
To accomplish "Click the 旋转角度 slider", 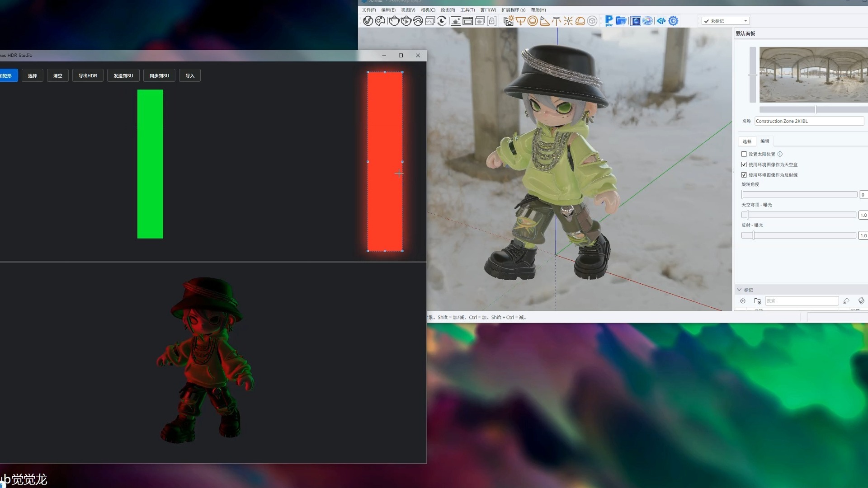I will 799,194.
